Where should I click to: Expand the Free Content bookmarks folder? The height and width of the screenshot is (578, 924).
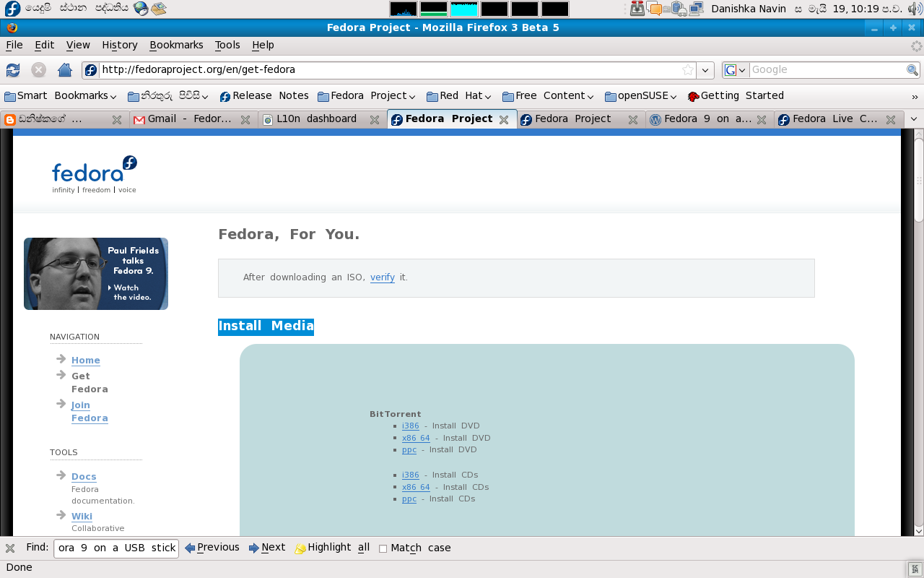(548, 96)
